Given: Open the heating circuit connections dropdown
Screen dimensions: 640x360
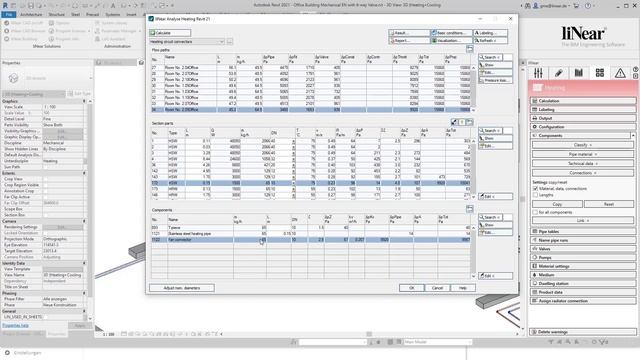Looking at the screenshot, I should coord(187,42).
